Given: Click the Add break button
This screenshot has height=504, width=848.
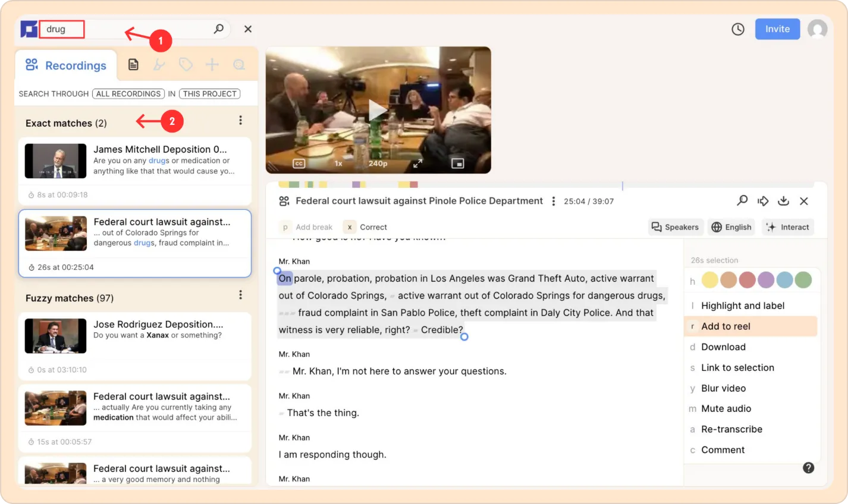Looking at the screenshot, I should pos(306,227).
